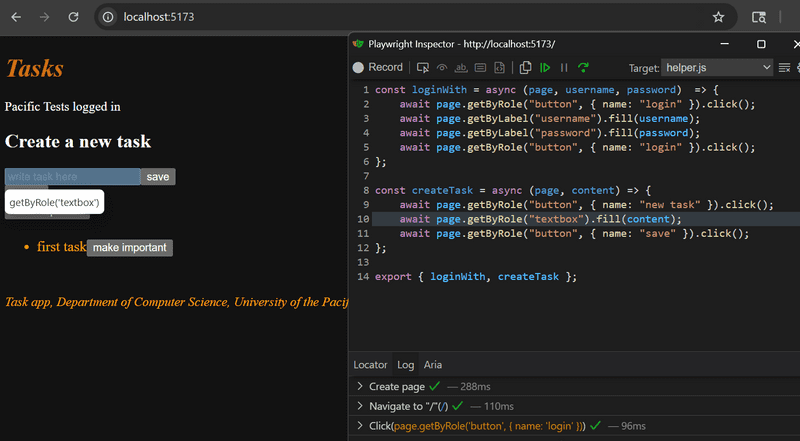Image resolution: width=800 pixels, height=441 pixels.
Task: Click the save button for new task
Action: pyautogui.click(x=158, y=177)
